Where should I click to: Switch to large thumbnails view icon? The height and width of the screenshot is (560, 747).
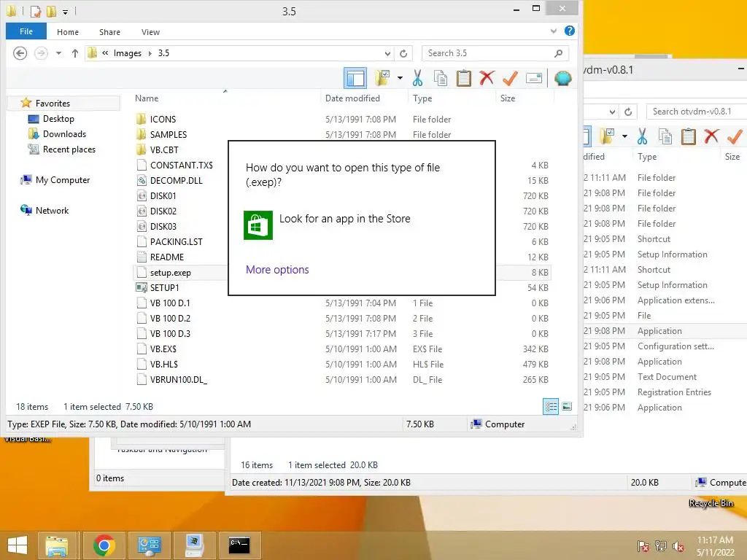coord(567,406)
